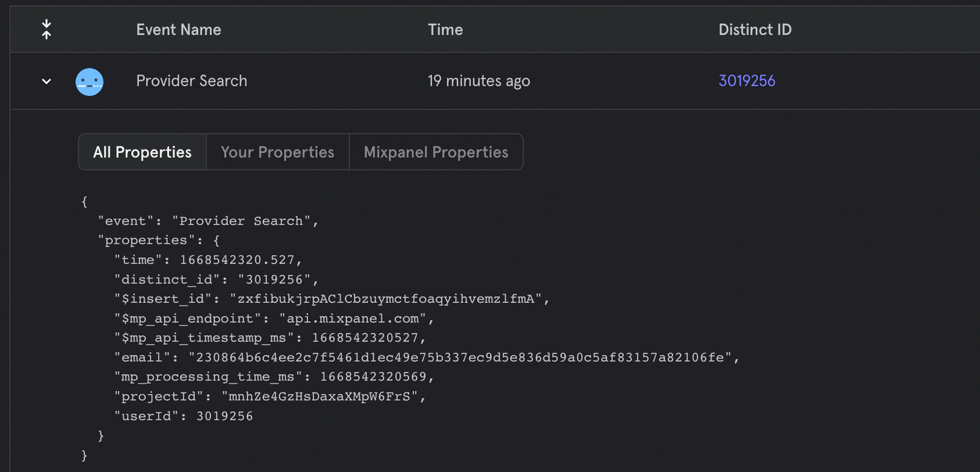
Task: Click the "userId" JSON line
Action: tap(184, 416)
